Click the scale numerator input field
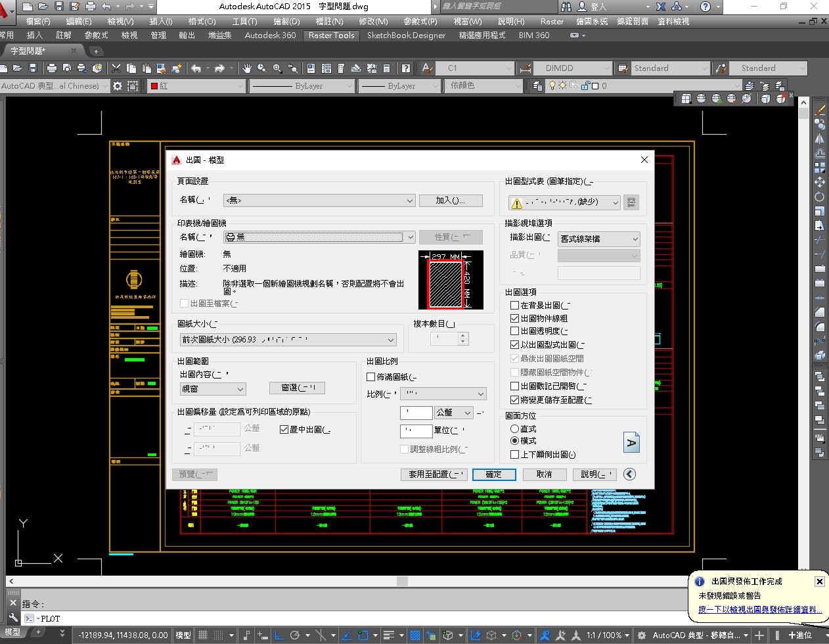829x644 pixels. click(x=416, y=413)
